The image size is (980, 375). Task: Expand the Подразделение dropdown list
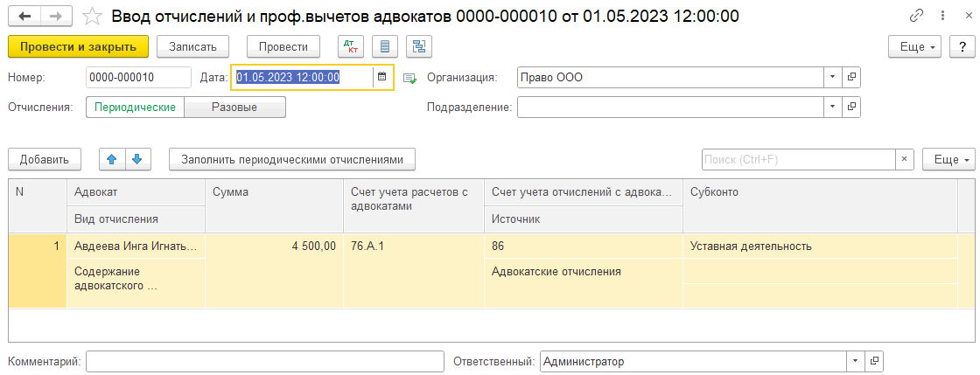tap(832, 107)
